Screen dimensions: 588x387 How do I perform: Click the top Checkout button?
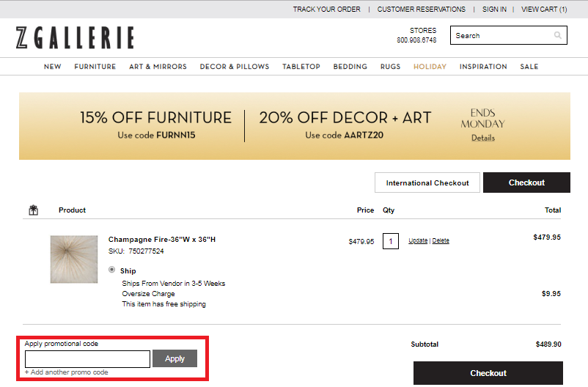point(526,183)
